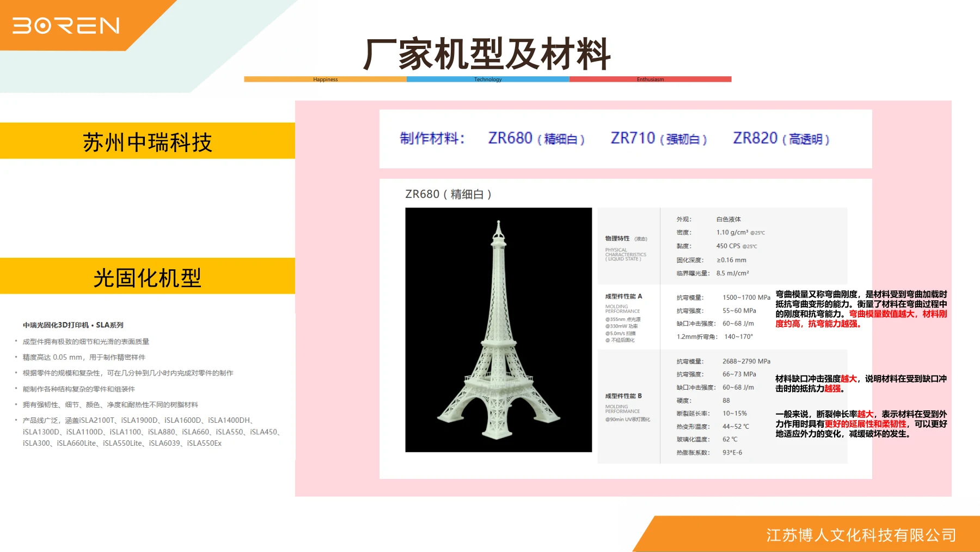This screenshot has width=980, height=552.
Task: Click the 55~60 MPa flexural strength value
Action: tap(739, 311)
